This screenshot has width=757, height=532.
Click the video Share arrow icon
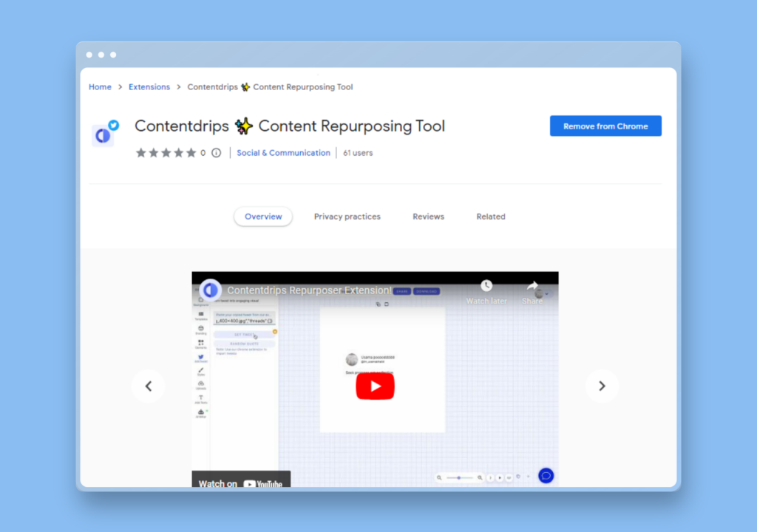(532, 286)
